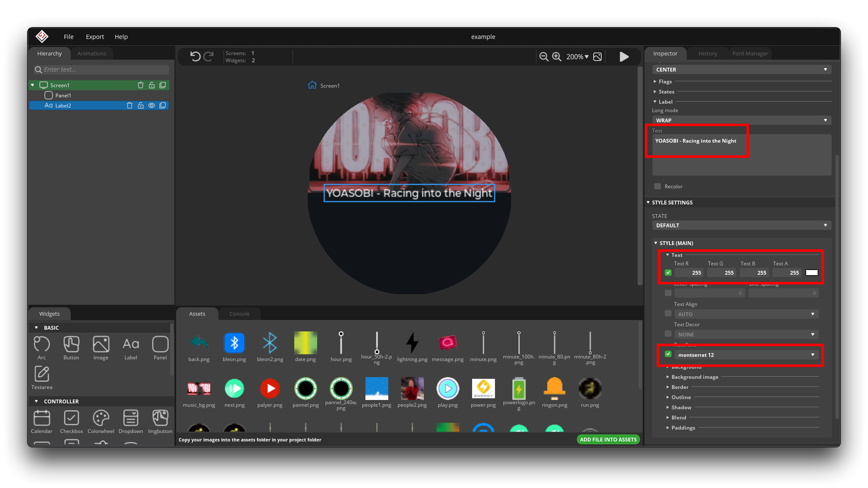Uncheck the montserrat 12 font checkbox

(x=668, y=354)
